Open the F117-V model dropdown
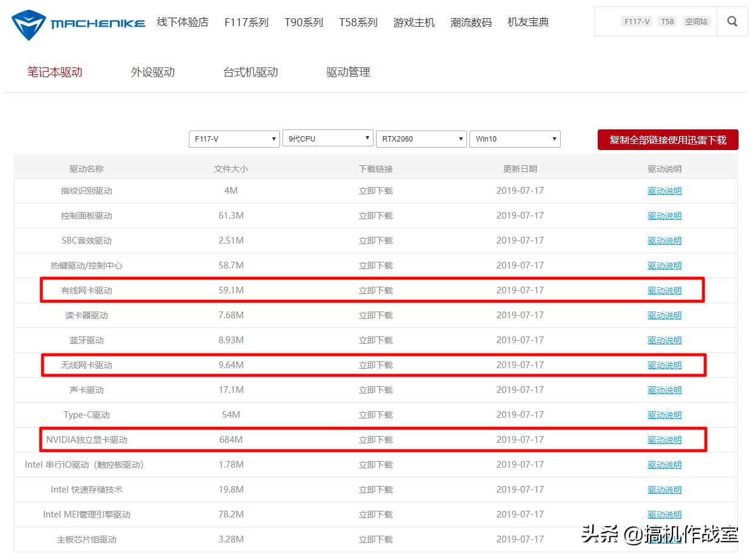This screenshot has height=560, width=755. 234,138
